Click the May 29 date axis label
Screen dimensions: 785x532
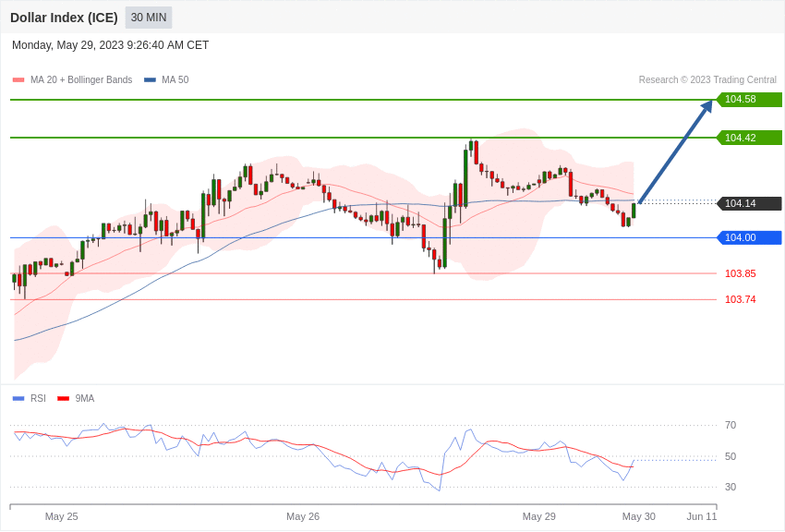(x=539, y=516)
